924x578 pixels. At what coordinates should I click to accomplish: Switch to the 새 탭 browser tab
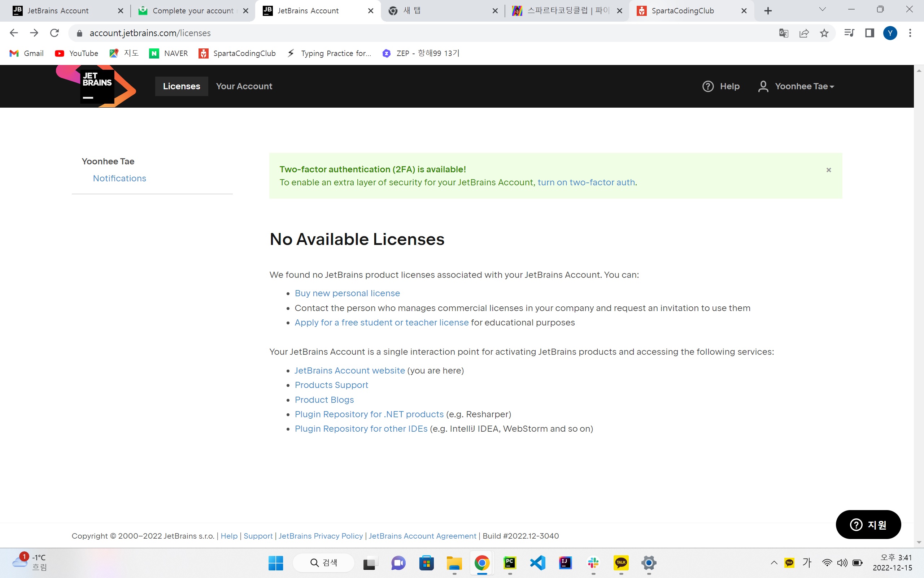[443, 11]
